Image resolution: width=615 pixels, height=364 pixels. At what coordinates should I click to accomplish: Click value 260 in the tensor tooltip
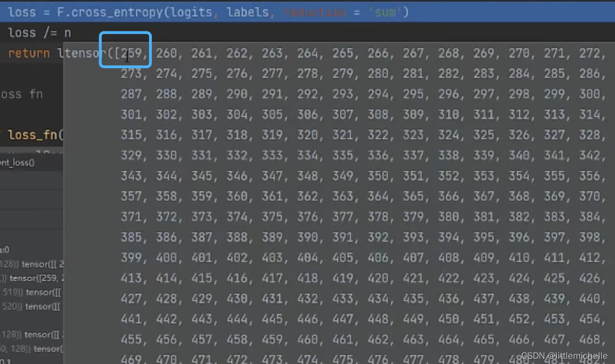166,53
